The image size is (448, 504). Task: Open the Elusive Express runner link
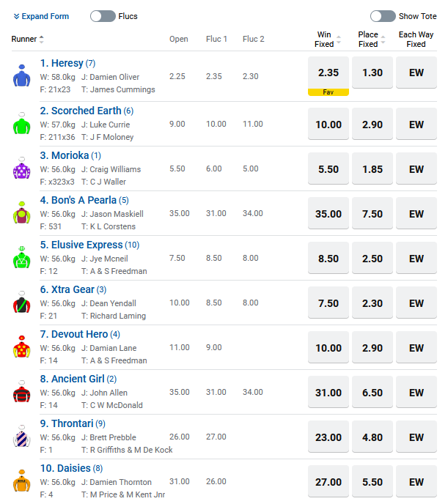pos(86,245)
